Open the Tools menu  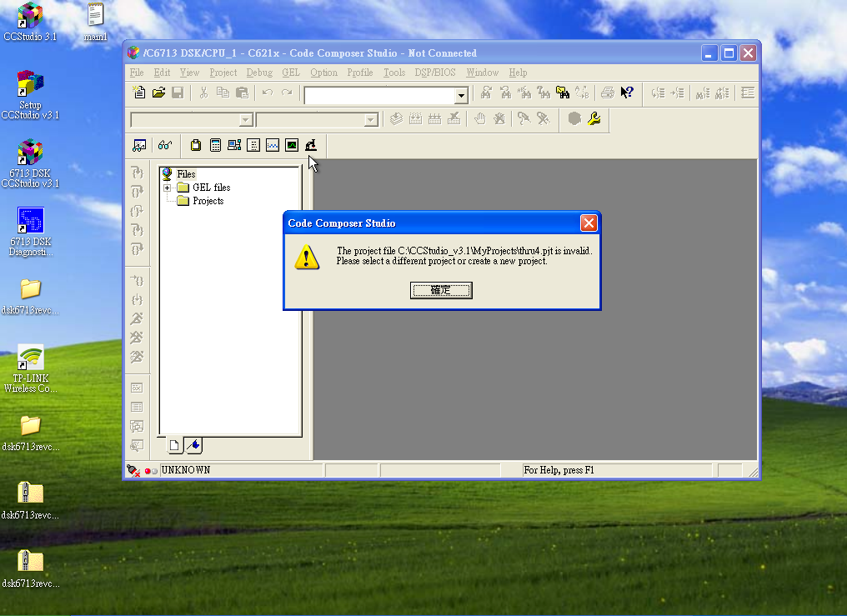pyautogui.click(x=394, y=73)
